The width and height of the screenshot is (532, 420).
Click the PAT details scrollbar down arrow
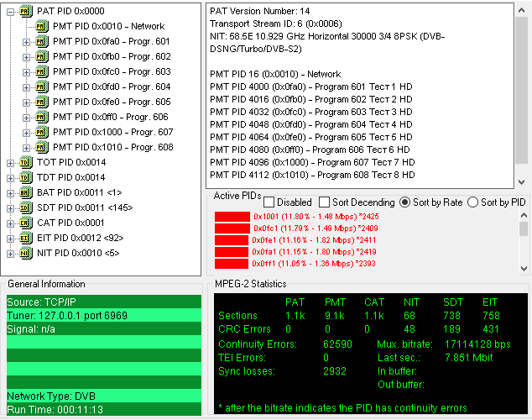pos(522,182)
